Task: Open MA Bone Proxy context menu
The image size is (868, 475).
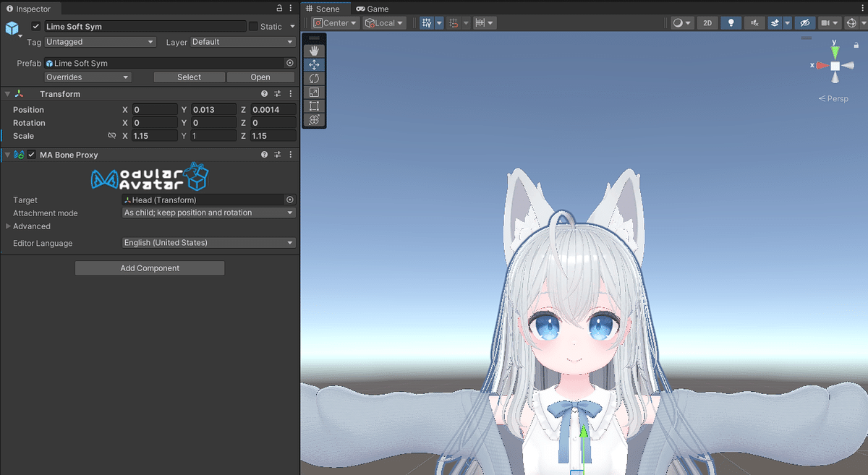Action: [x=291, y=155]
